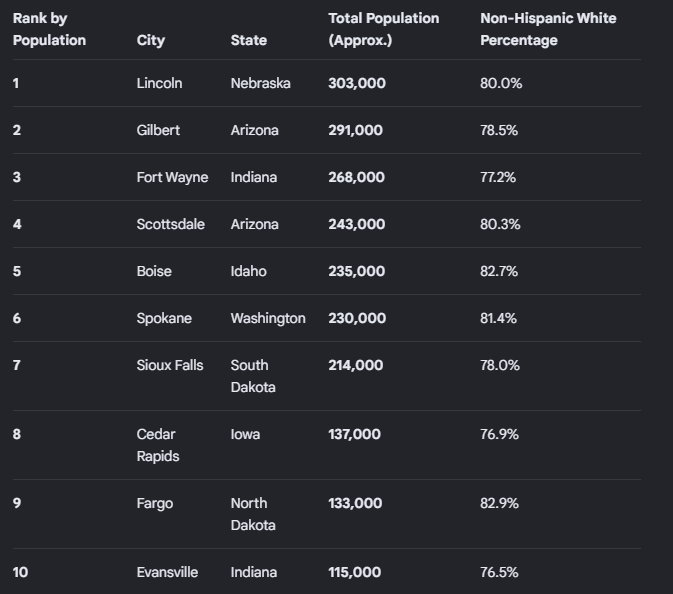
Task: Click the 'North Dakota' state cell
Action: (253, 514)
